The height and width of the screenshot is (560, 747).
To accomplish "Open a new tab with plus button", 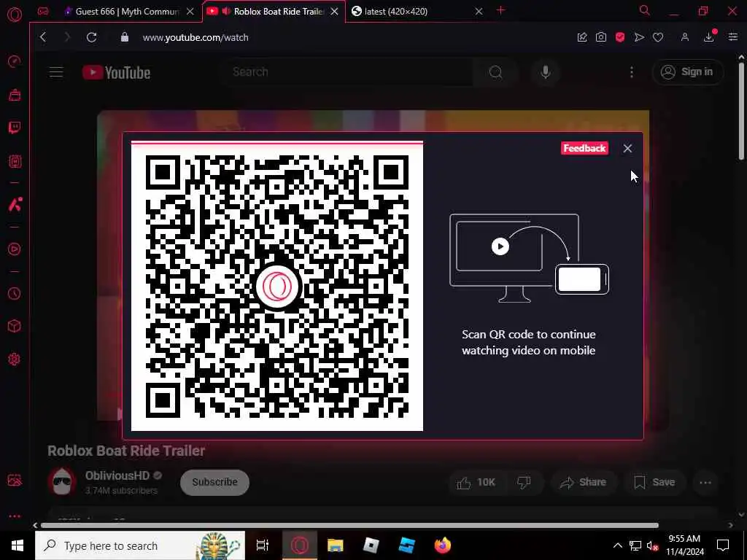I will coord(500,10).
